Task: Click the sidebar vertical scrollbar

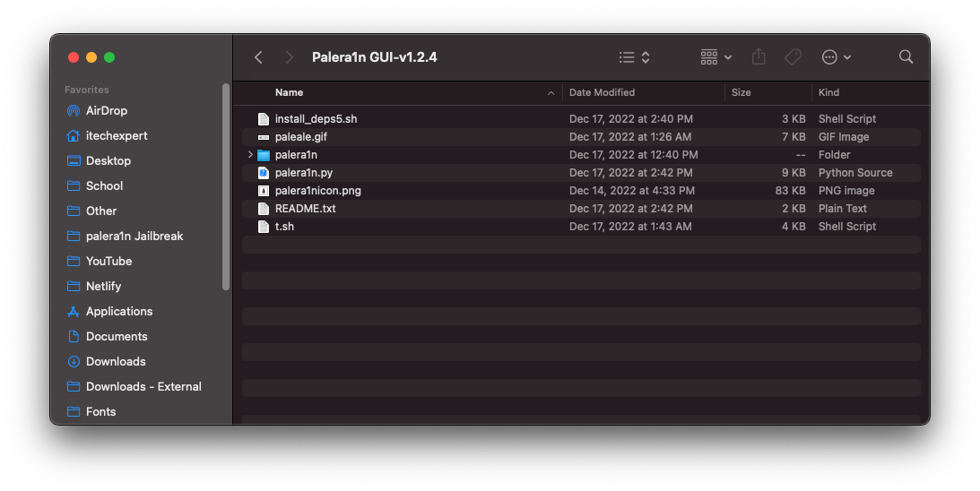Action: tap(226, 186)
